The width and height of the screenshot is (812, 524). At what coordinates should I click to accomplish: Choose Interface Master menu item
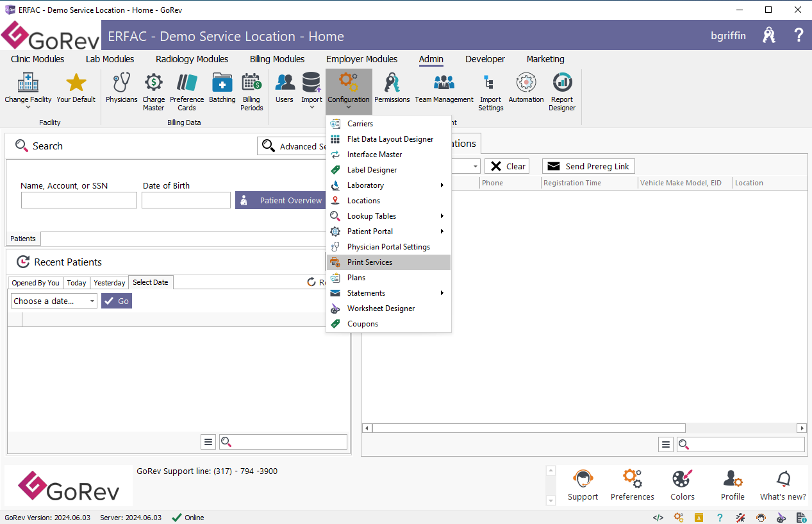tap(388, 155)
